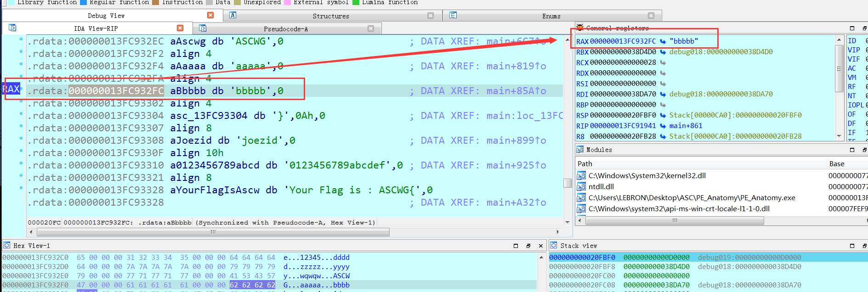This screenshot has height=292, width=868.
Task: Follow the jump arrow next to RAX value
Action: (x=663, y=41)
